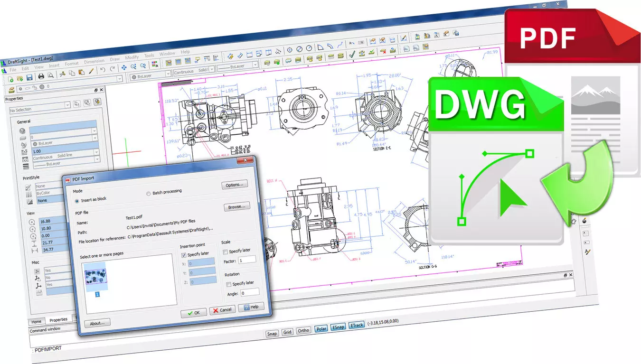Click the Paste clipboard icon
Viewport: 641px width, 364px height.
(81, 72)
